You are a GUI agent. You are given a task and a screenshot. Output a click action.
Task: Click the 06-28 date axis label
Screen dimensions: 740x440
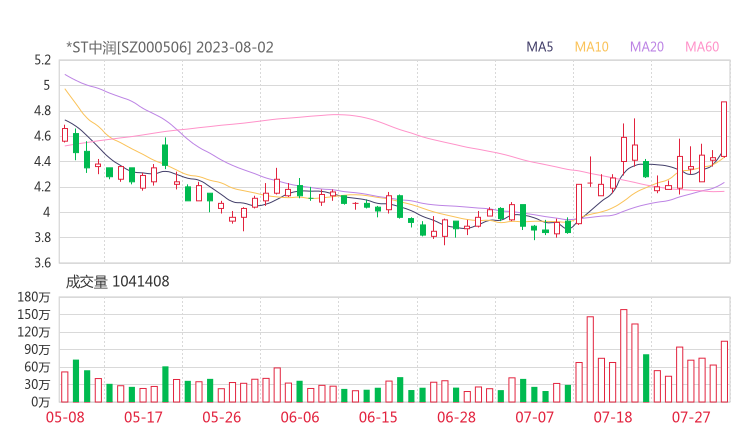(x=456, y=417)
